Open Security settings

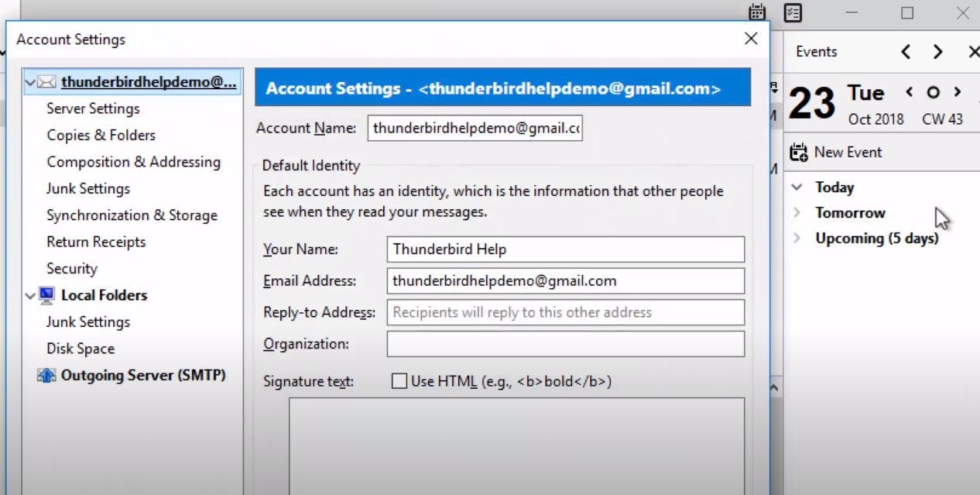pos(72,269)
